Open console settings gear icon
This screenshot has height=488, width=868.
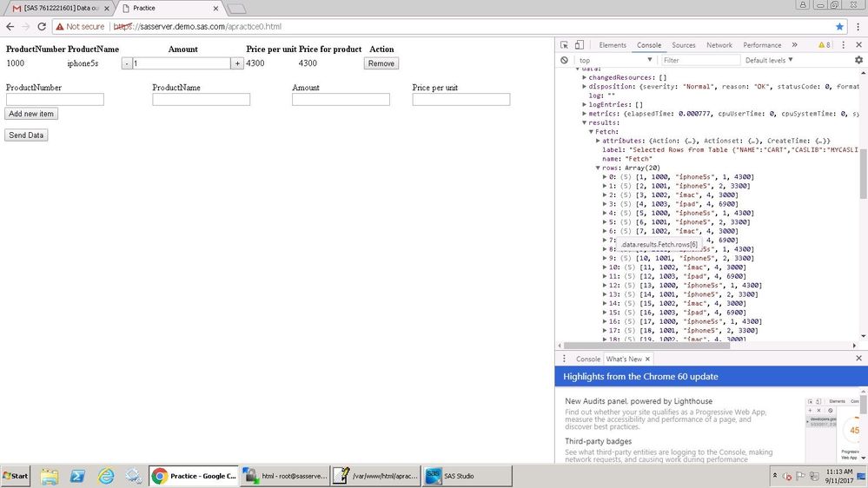858,60
